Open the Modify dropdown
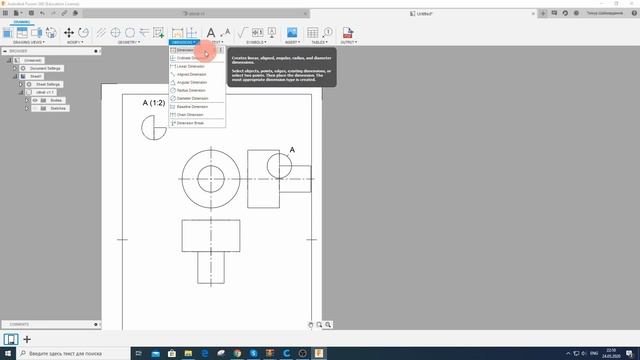 (x=75, y=42)
